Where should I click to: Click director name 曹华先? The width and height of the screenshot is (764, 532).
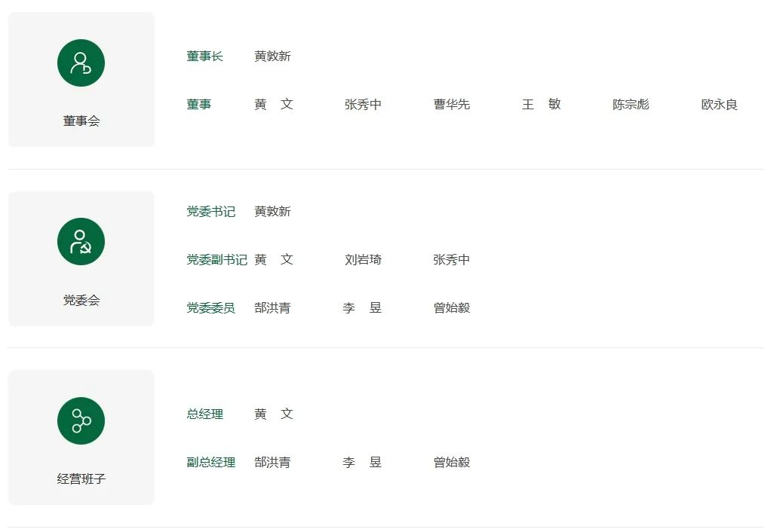(452, 104)
